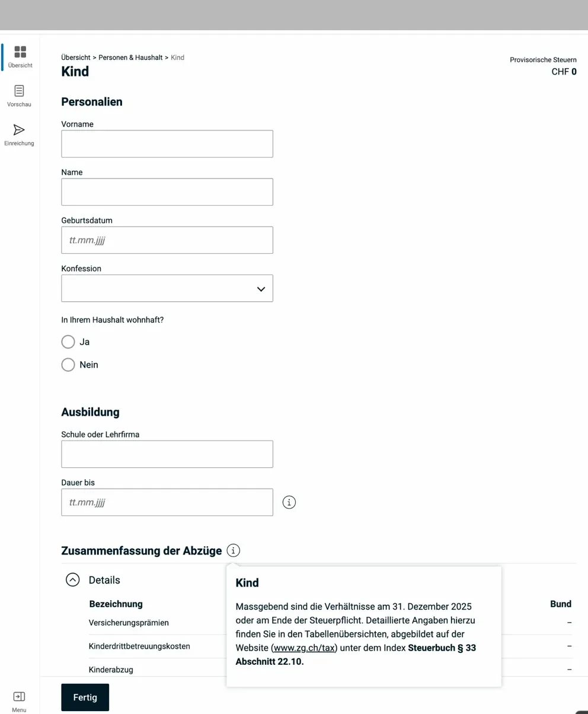Image resolution: width=588 pixels, height=714 pixels.
Task: Select Nein for household residence
Action: [68, 365]
